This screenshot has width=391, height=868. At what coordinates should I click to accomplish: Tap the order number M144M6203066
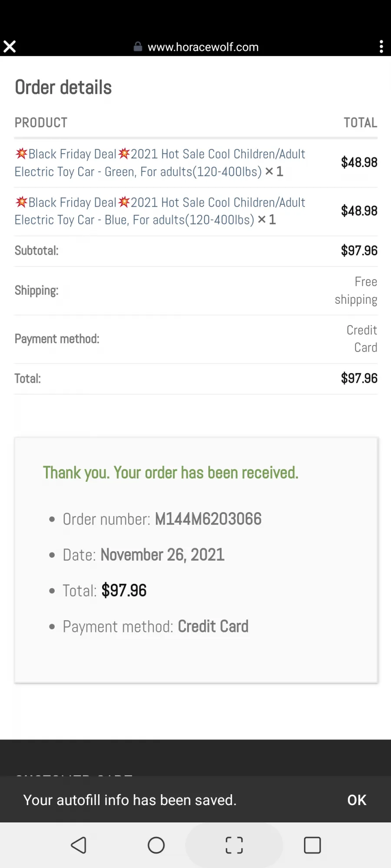(x=208, y=519)
